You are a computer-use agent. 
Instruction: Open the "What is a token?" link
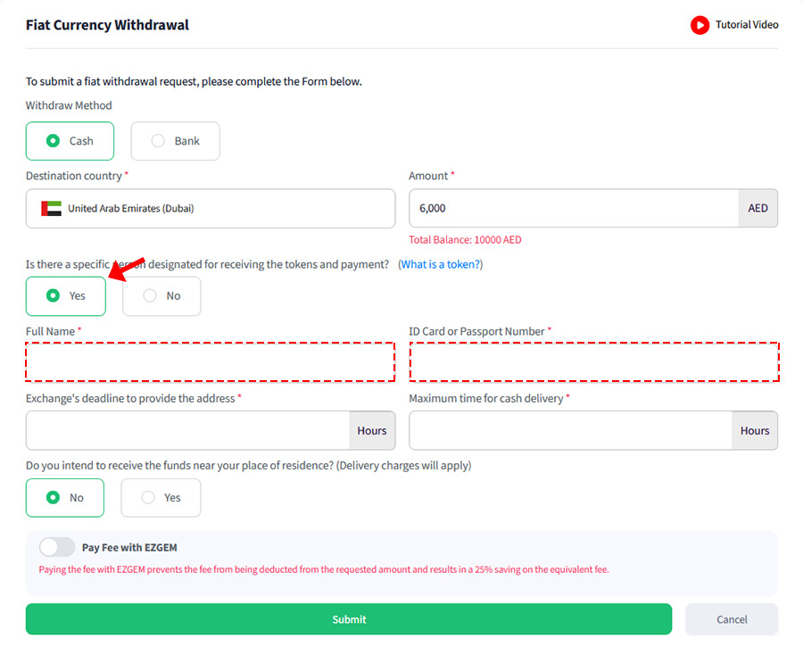tap(441, 264)
